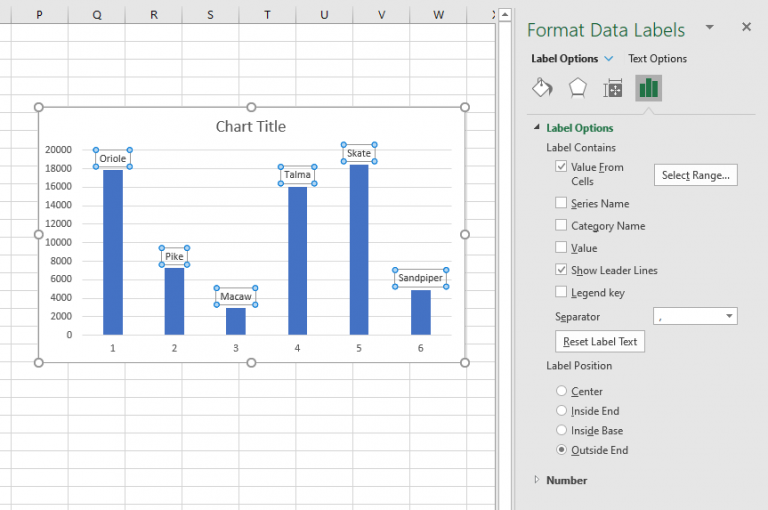The width and height of the screenshot is (768, 510).
Task: Enable the Series Name checkbox
Action: pos(561,203)
